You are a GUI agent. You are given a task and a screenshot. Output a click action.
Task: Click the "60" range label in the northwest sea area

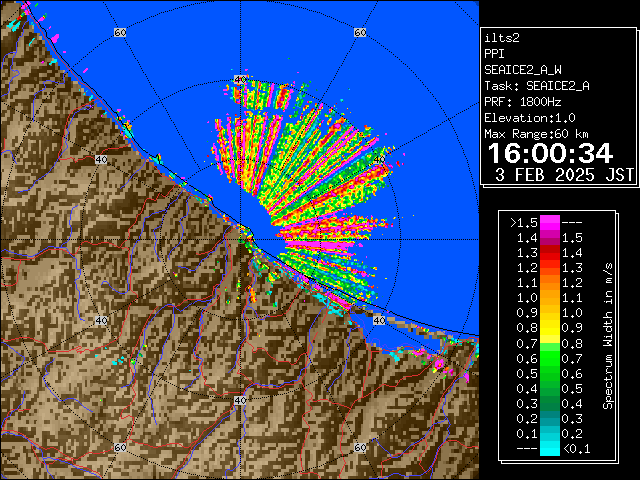[x=120, y=32]
